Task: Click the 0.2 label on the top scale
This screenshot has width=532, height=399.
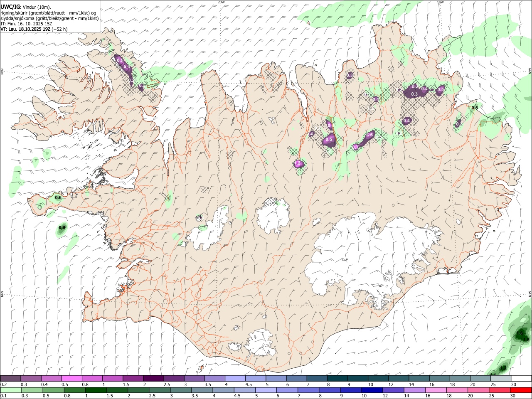Action: pos(4,384)
